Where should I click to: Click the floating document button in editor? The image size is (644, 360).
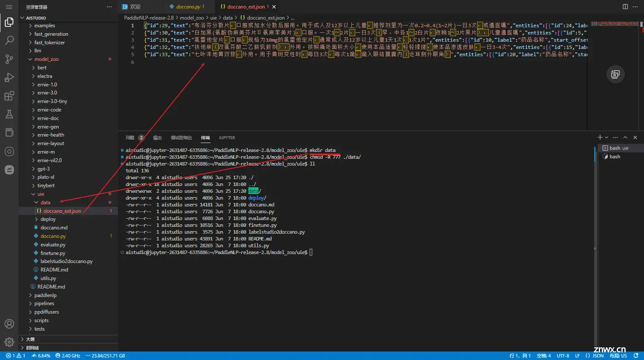point(615,74)
